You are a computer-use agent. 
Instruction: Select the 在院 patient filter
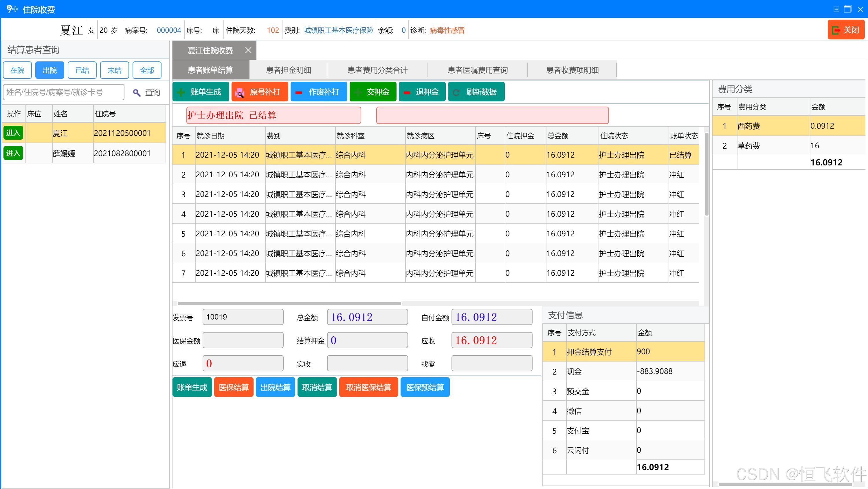point(17,70)
